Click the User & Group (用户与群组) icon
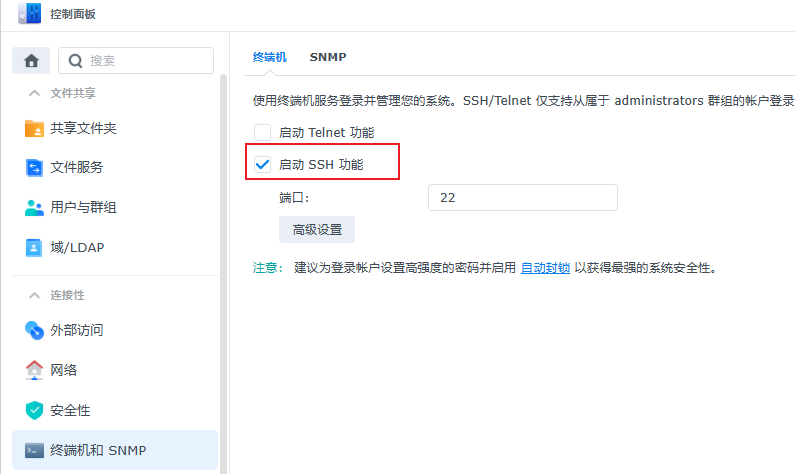This screenshot has height=474, width=795. pos(34,207)
